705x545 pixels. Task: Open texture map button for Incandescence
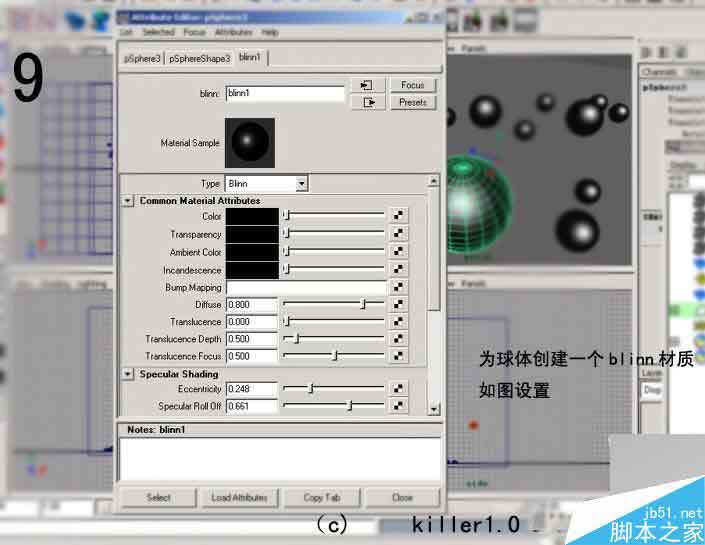[398, 269]
